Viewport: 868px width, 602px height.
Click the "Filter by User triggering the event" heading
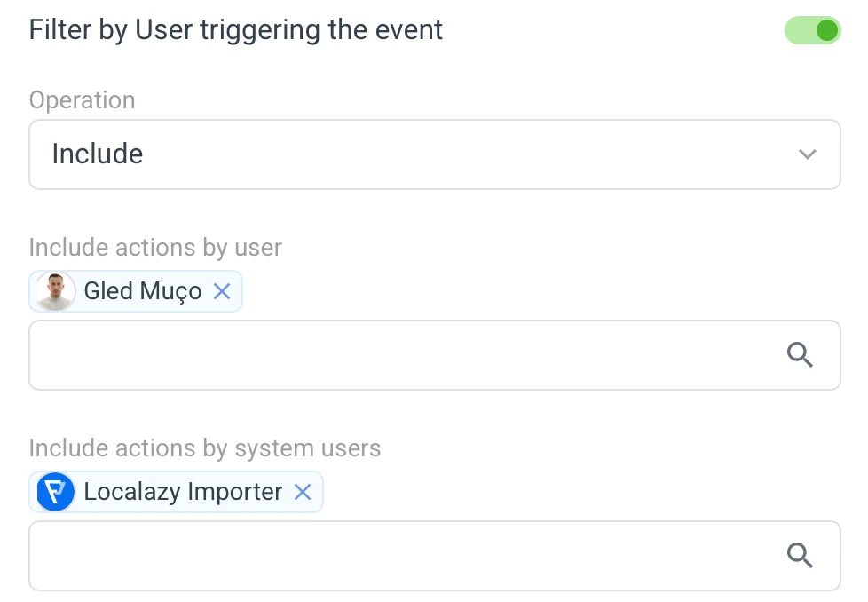coord(236,30)
